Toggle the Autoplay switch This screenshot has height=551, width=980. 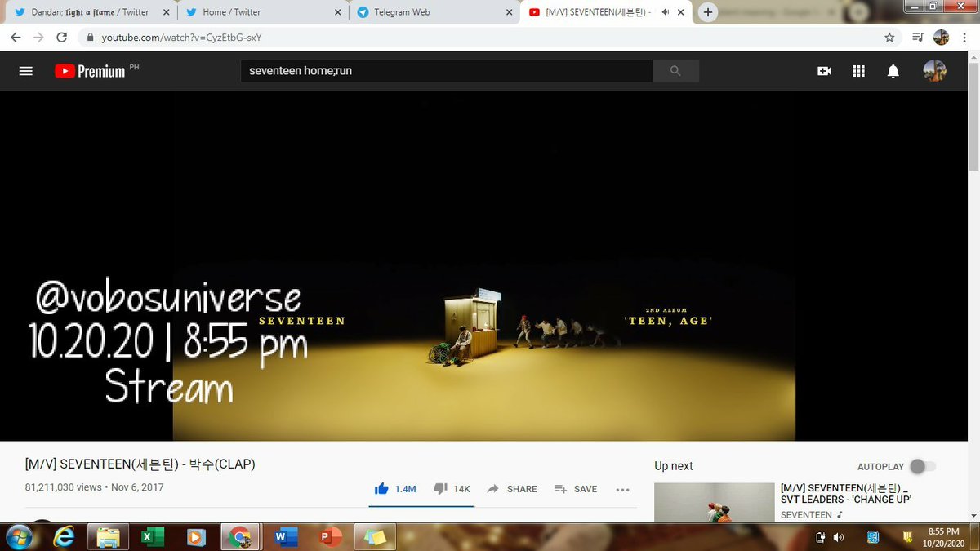[x=923, y=466]
